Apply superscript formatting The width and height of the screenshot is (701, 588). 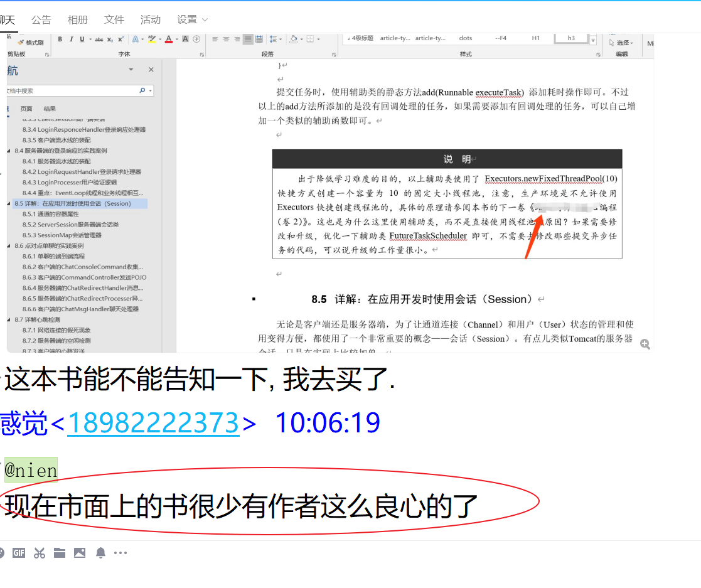(x=120, y=40)
